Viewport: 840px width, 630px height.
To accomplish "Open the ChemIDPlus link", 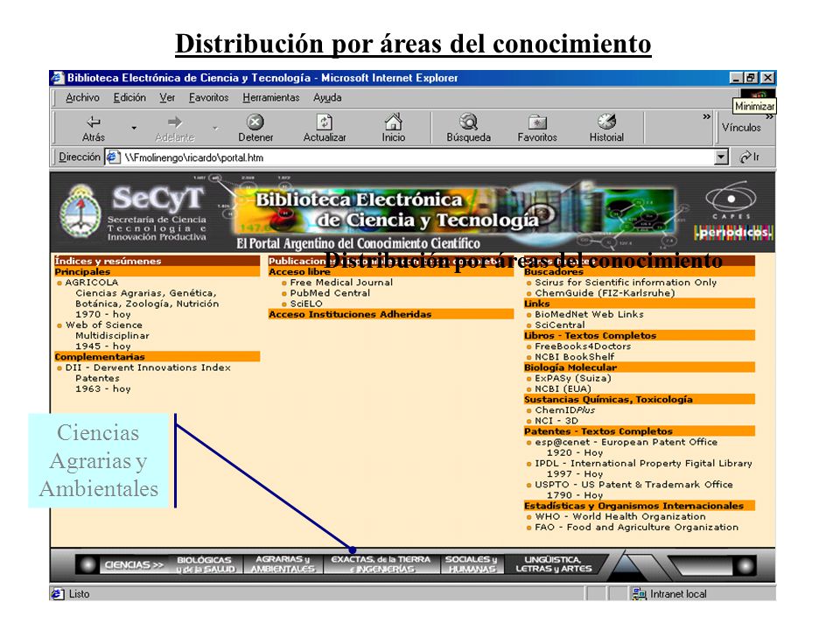I will pos(564,410).
